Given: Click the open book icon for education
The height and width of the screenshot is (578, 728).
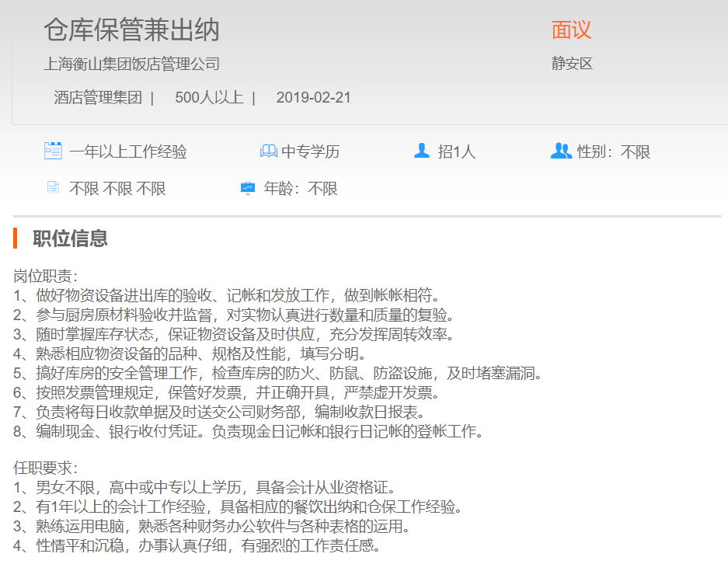Looking at the screenshot, I should click(268, 151).
